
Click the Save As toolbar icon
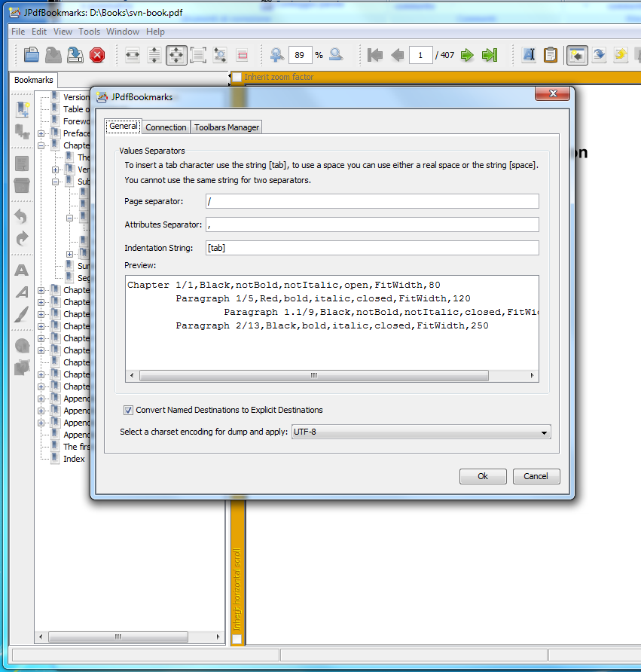point(75,55)
